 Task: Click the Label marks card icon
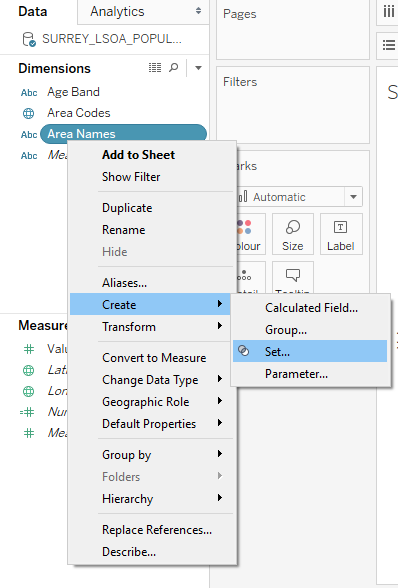(x=340, y=227)
